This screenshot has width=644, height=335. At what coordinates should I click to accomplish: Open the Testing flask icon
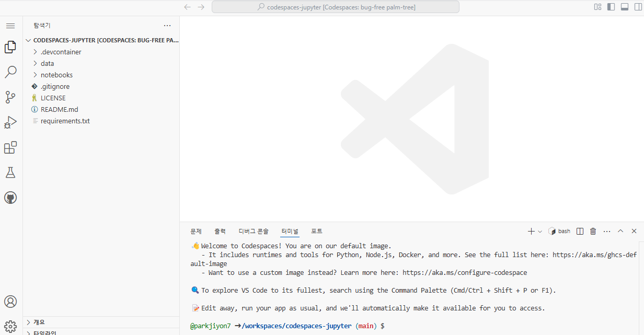click(x=10, y=172)
